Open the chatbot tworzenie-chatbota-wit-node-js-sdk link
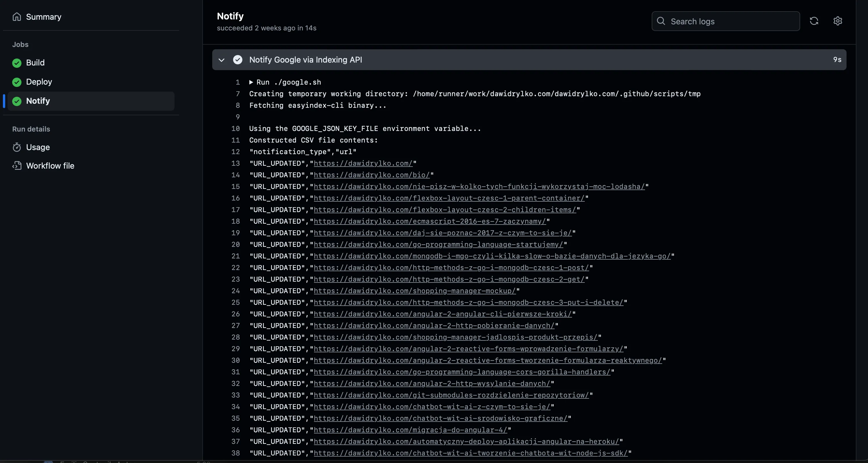The height and width of the screenshot is (463, 868). [471, 453]
